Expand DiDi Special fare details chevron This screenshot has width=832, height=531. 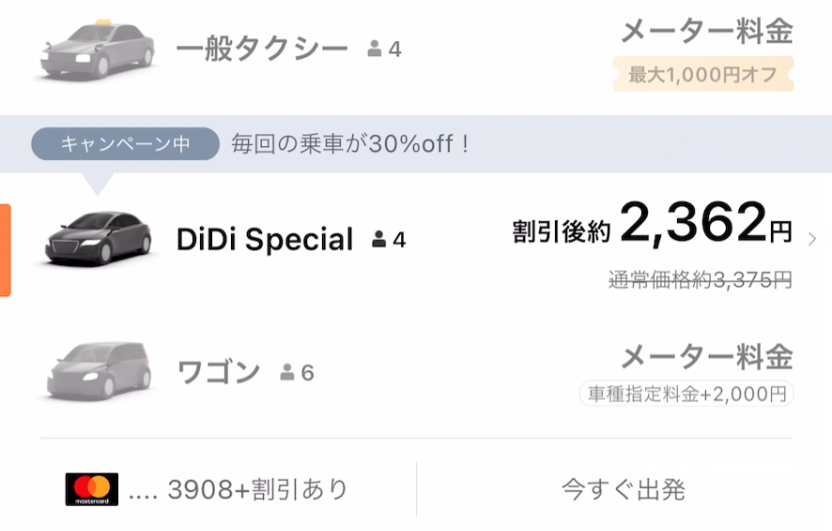(x=811, y=239)
